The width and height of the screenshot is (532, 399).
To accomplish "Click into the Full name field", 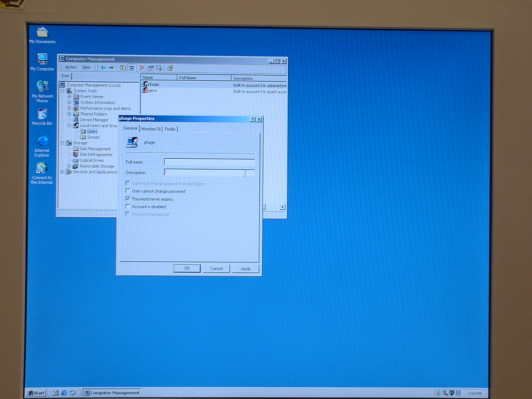I will coord(209,162).
